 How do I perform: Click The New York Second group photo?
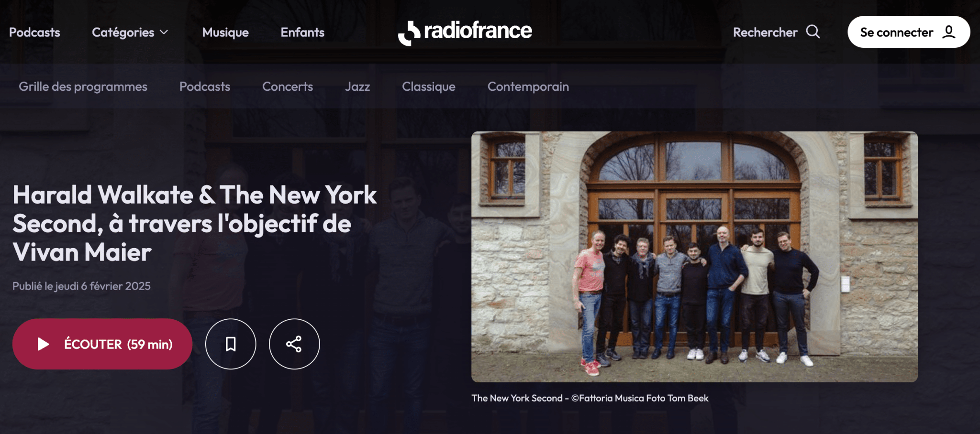(x=694, y=257)
